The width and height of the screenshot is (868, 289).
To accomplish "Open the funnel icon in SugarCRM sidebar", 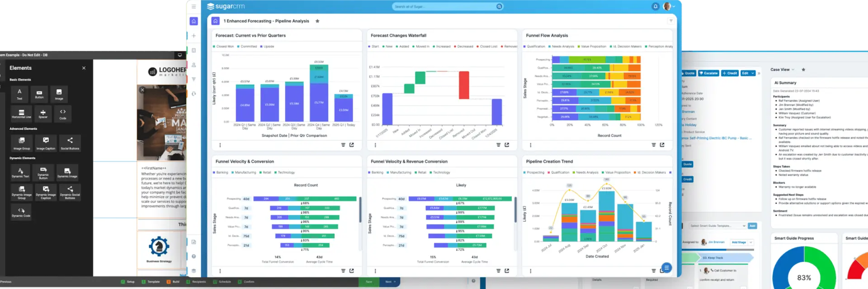I will click(x=193, y=79).
